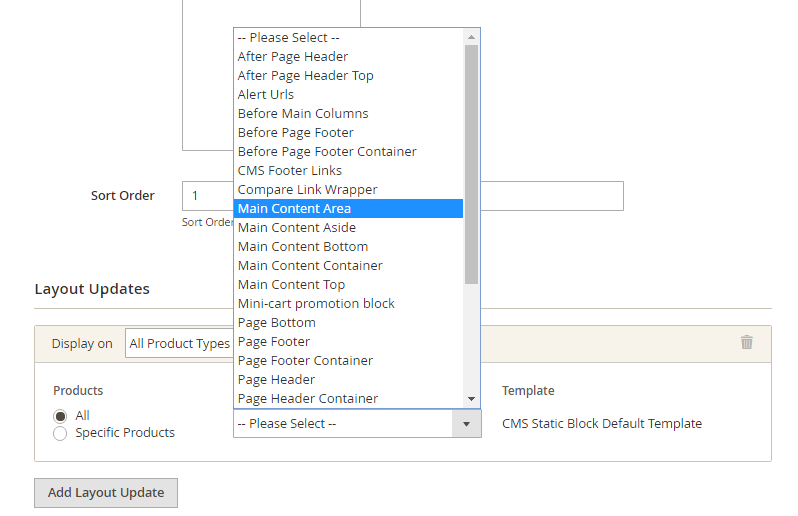Select Before Main Columns option
Screen dimensions: 798x516
click(x=349, y=113)
